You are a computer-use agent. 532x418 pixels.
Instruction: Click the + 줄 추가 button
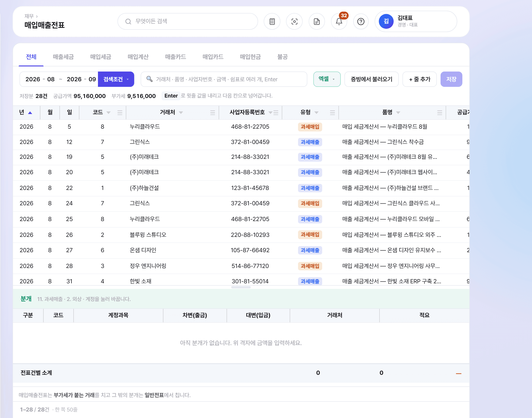[419, 79]
